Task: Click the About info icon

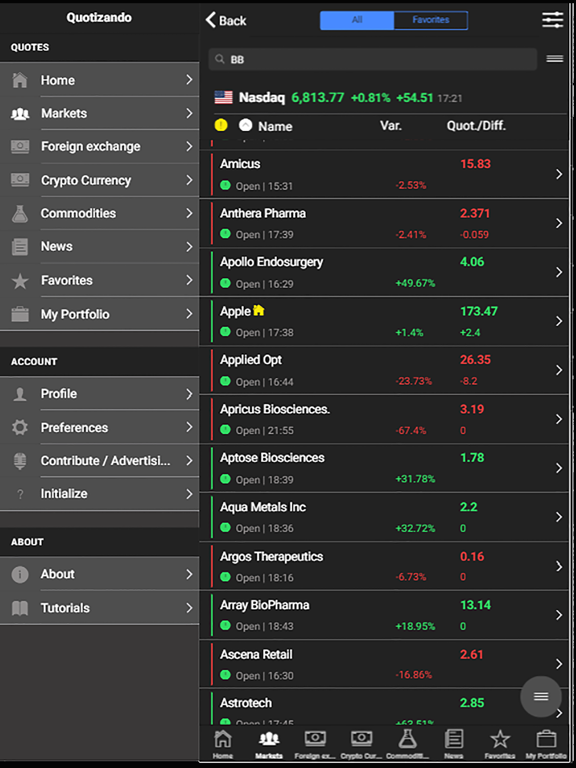Action: (20, 574)
